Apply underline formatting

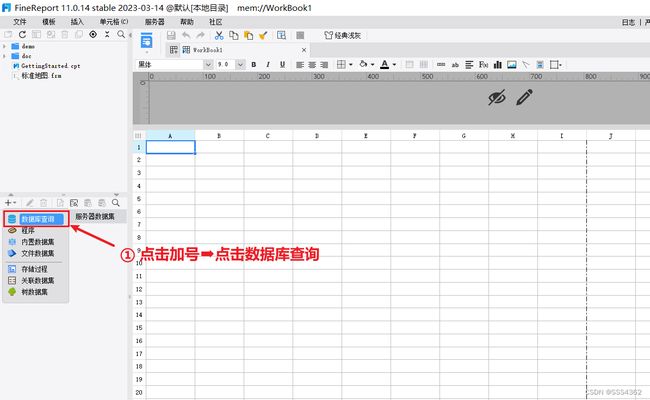click(282, 65)
